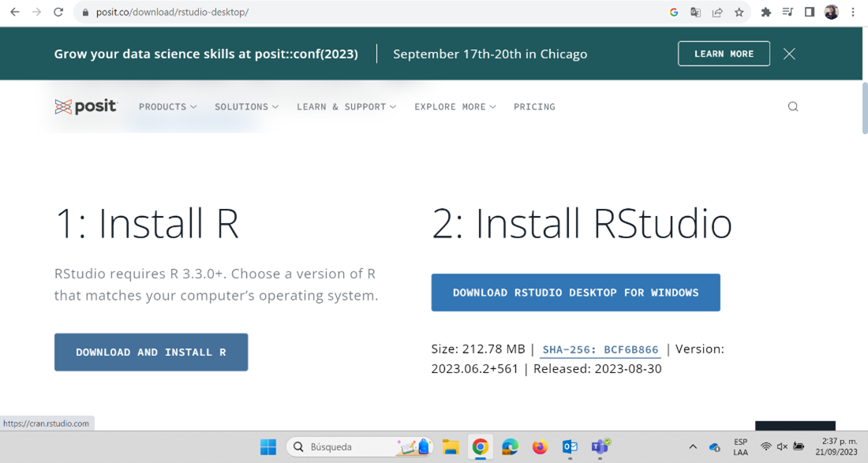Screen dimensions: 868x463
Task: View site security lock information
Action: tap(85, 12)
